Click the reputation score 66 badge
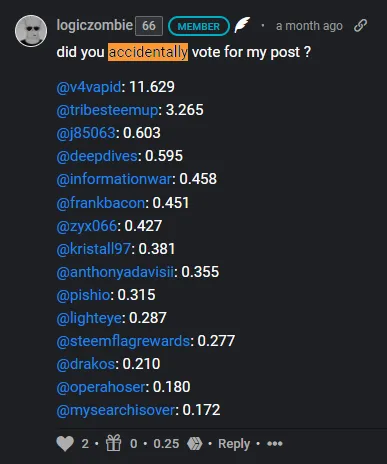Viewport: 387px width, 464px height. tap(149, 26)
